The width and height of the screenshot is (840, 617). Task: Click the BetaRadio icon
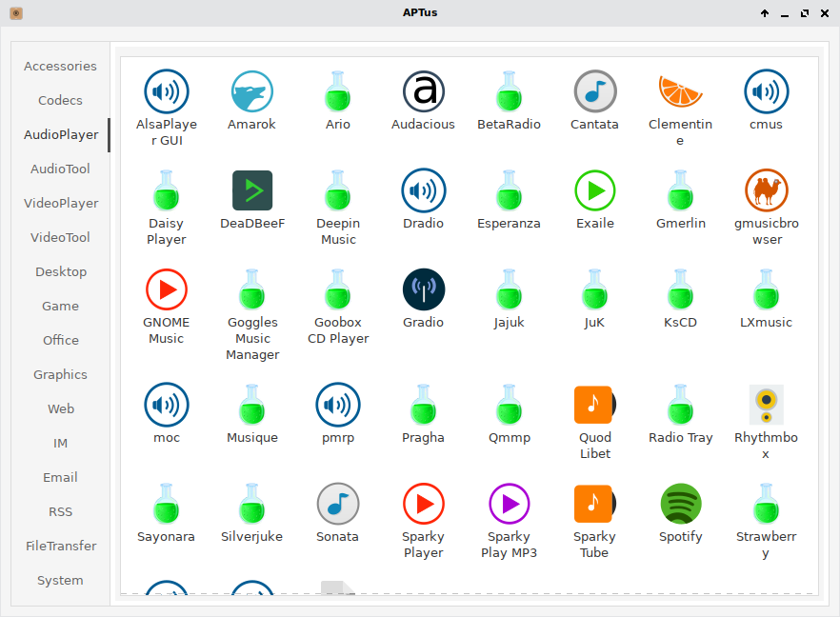[x=509, y=91]
